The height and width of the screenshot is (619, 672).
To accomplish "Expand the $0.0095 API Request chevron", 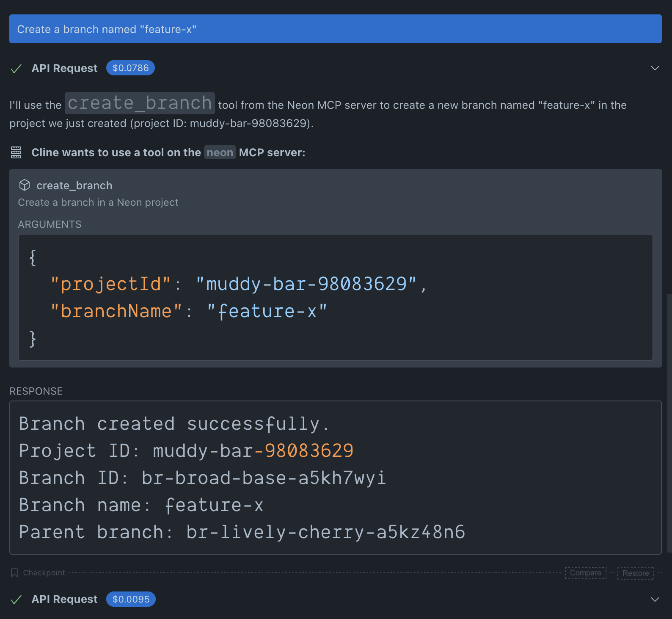I will (x=655, y=599).
